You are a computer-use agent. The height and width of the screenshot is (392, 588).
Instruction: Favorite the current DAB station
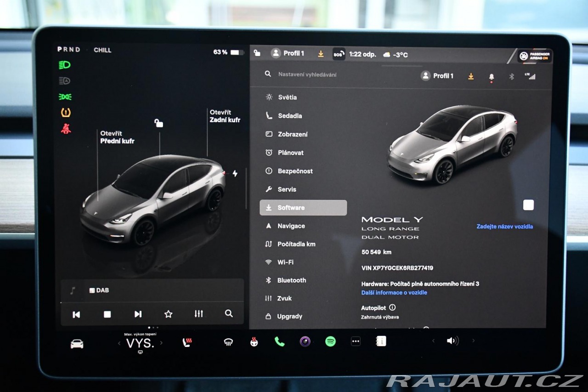point(168,314)
